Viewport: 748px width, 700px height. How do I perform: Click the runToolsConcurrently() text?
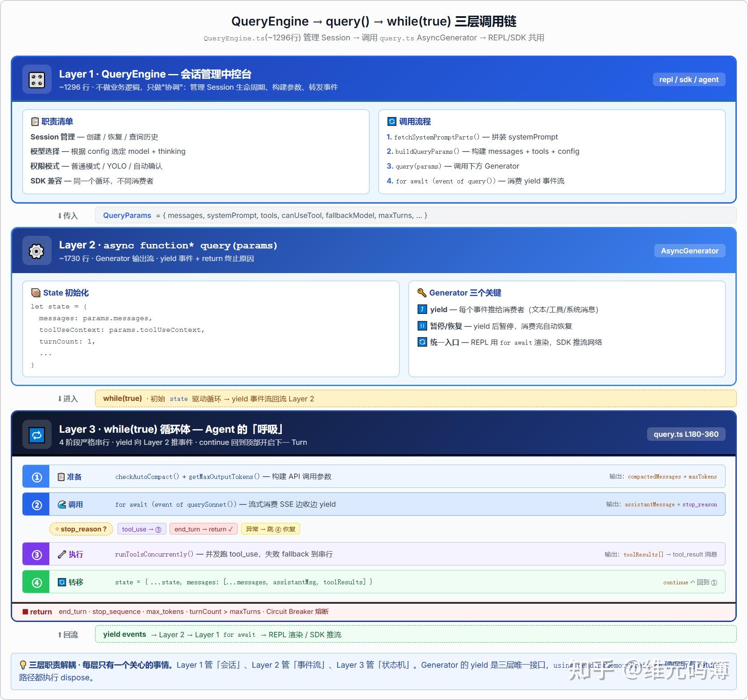[154, 554]
